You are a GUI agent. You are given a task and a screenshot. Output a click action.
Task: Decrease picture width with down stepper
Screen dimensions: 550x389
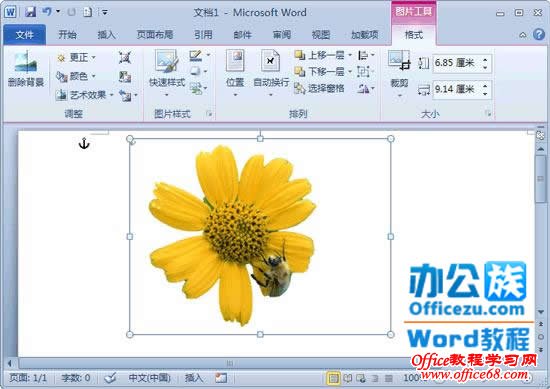coord(485,94)
